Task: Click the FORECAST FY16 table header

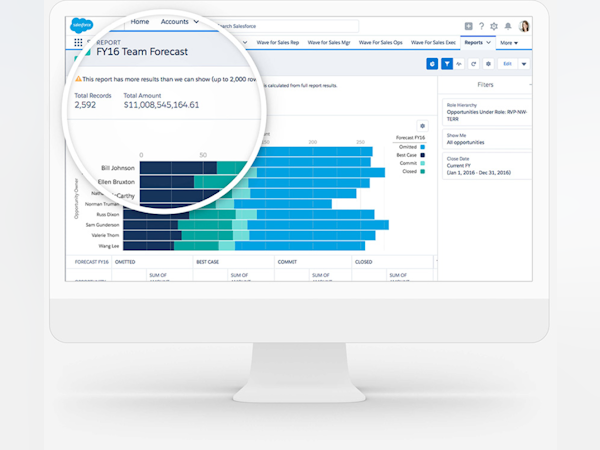Action: click(91, 262)
